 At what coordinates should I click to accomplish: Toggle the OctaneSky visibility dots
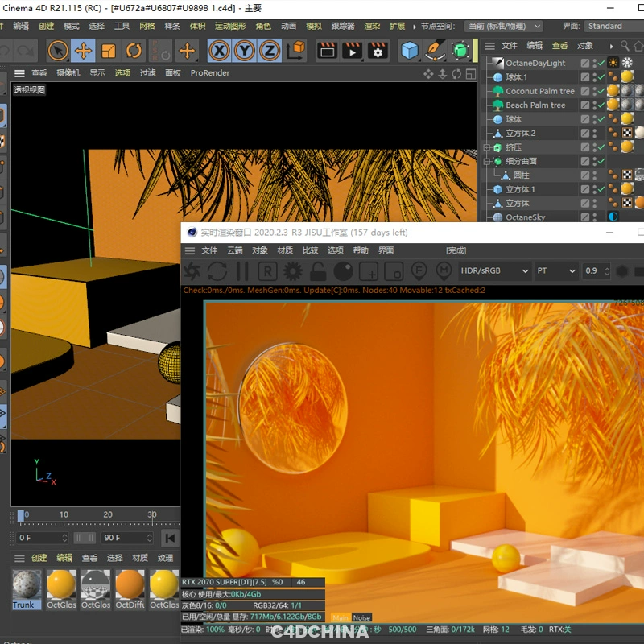(x=595, y=217)
